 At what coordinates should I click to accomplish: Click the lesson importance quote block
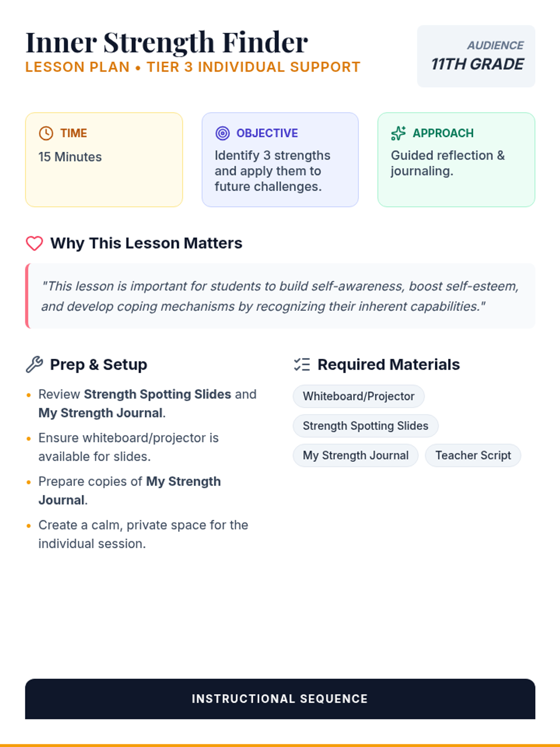click(x=280, y=296)
